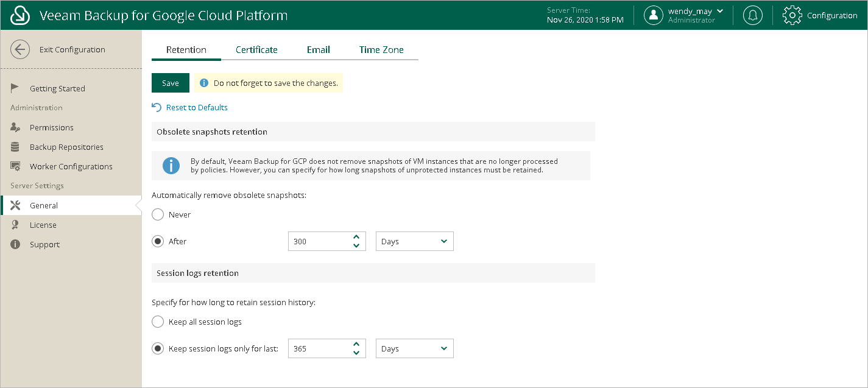The image size is (868, 388).
Task: Switch to the Certificate tab
Action: tap(256, 50)
